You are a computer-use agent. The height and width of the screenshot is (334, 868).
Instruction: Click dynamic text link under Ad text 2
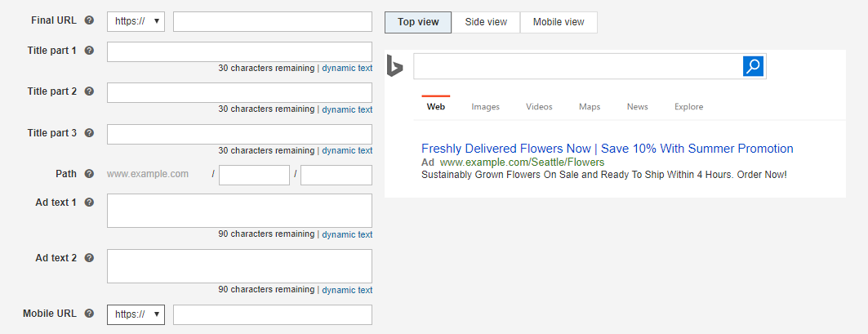[x=347, y=290]
